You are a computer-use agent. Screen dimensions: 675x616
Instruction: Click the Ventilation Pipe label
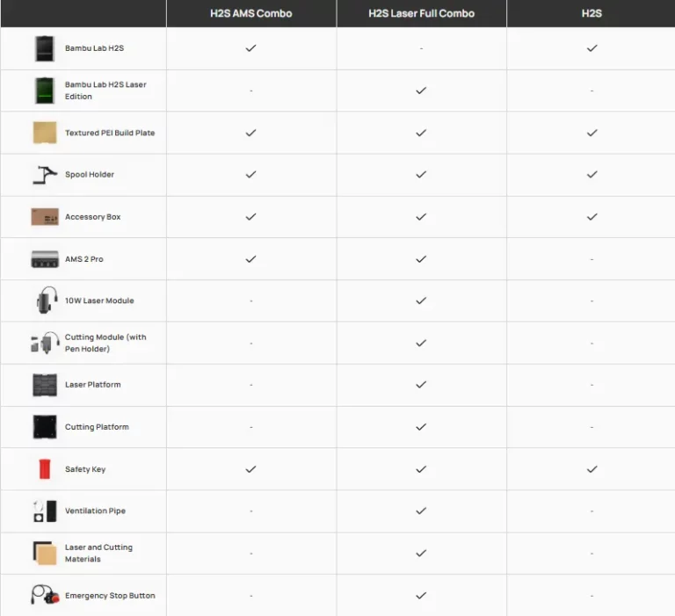point(95,511)
